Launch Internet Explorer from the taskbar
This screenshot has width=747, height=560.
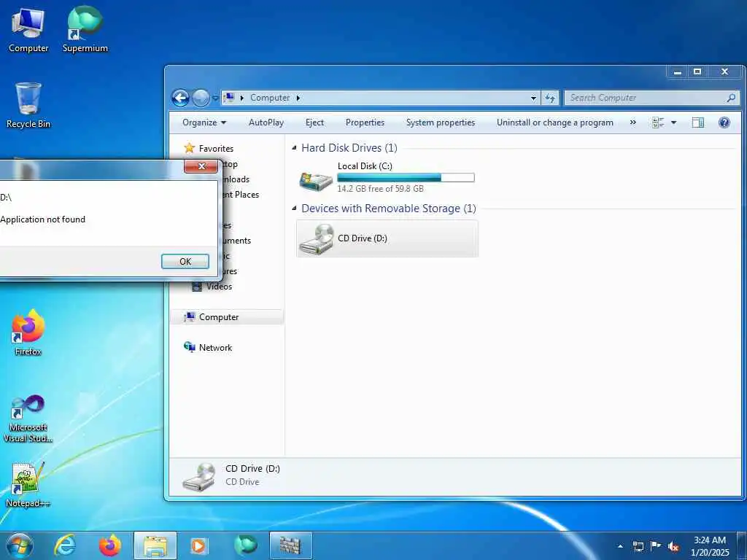click(x=65, y=545)
